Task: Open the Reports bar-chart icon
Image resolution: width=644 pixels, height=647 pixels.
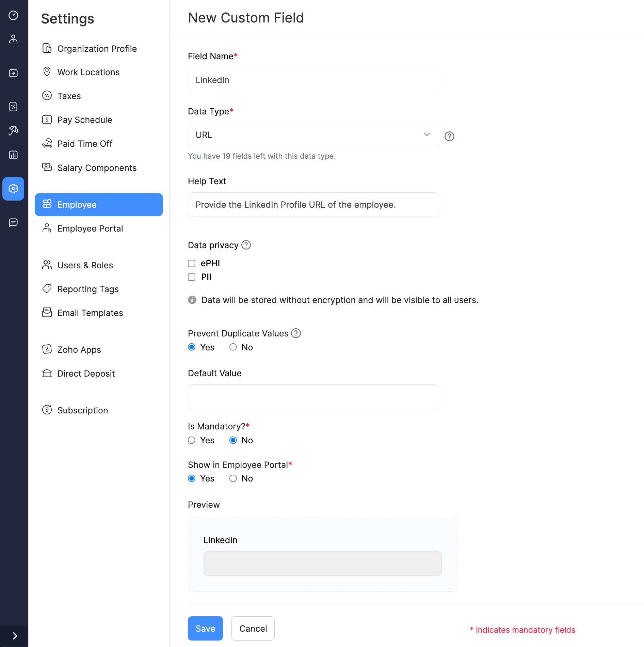Action: (x=13, y=155)
